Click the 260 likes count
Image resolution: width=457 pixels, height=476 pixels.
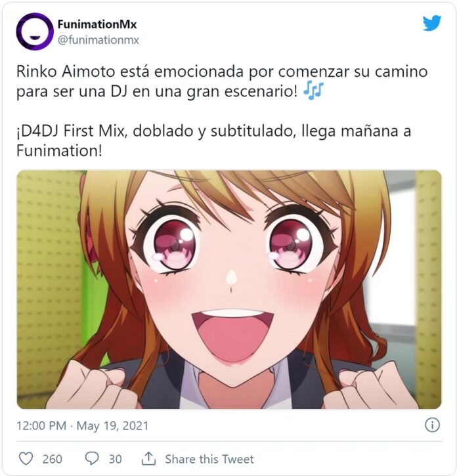coord(53,459)
